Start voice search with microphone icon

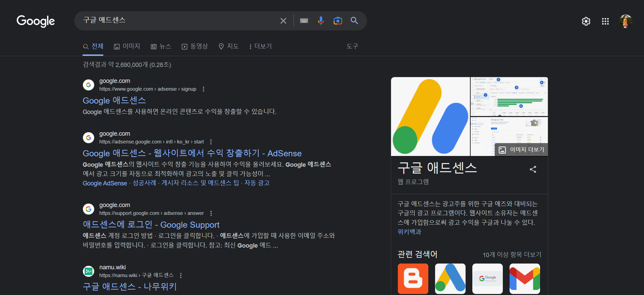pyautogui.click(x=321, y=21)
